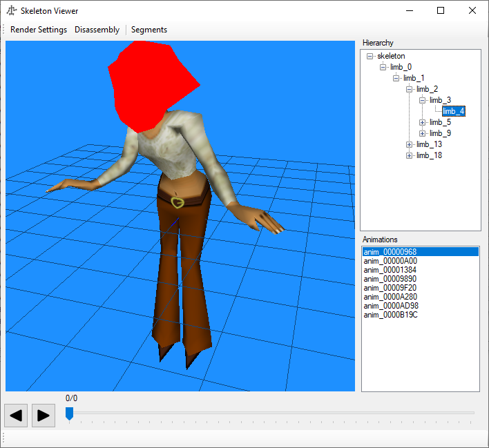Open the Segments menu

[149, 30]
